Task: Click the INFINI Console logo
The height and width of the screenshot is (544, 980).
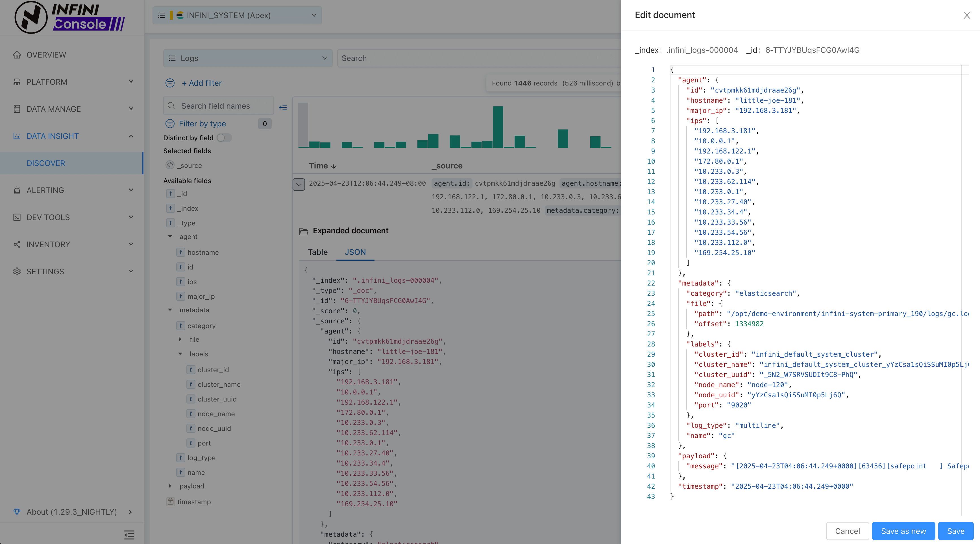Action: click(x=70, y=17)
